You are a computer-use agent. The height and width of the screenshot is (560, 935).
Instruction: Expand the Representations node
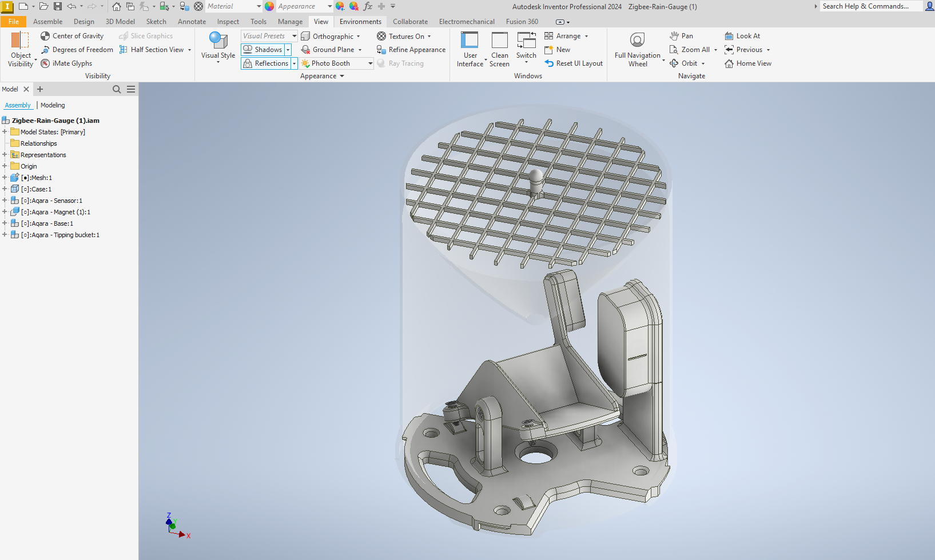click(5, 155)
